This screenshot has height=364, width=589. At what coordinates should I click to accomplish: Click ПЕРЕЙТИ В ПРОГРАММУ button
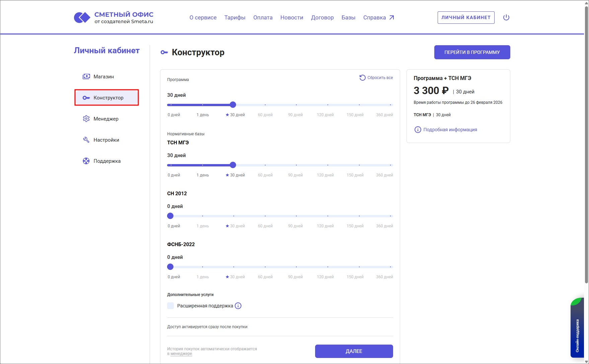472,52
